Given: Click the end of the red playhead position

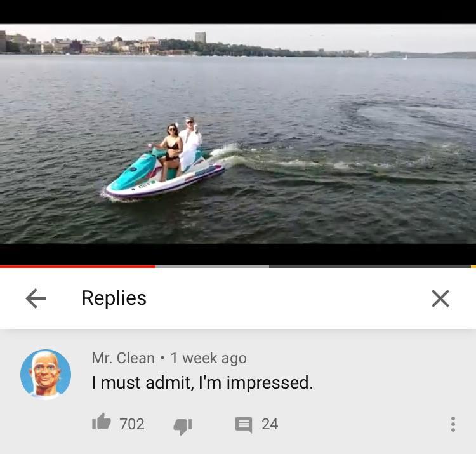Looking at the screenshot, I should point(155,267).
